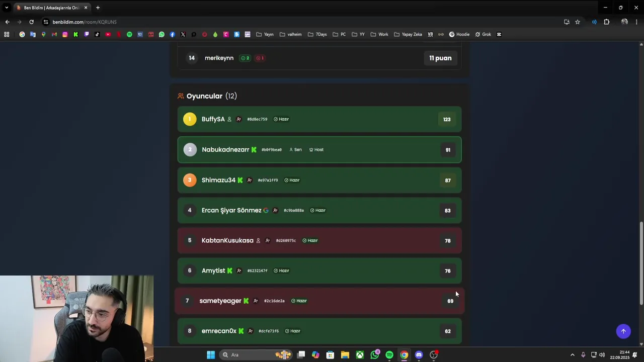Screen dimensions: 644x362
Task: Open WhatsApp bookmark in bookmarks bar
Action: click(162, 34)
